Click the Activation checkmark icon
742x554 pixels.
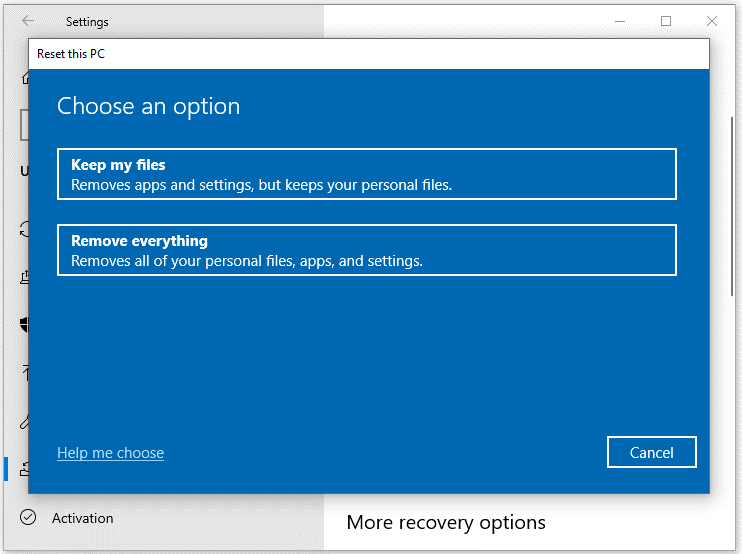click(28, 518)
